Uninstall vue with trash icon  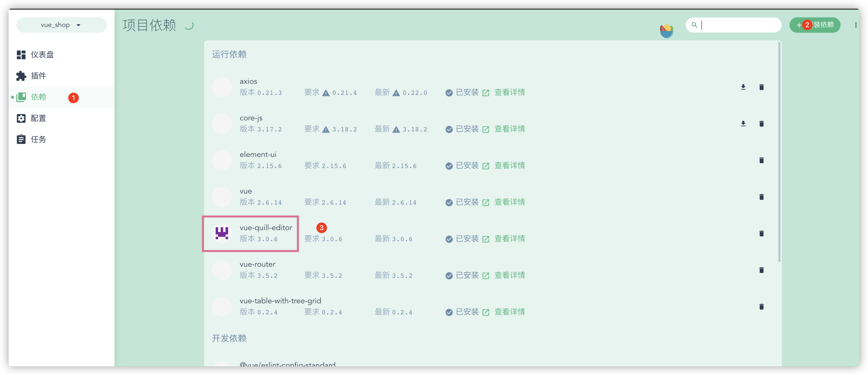761,197
